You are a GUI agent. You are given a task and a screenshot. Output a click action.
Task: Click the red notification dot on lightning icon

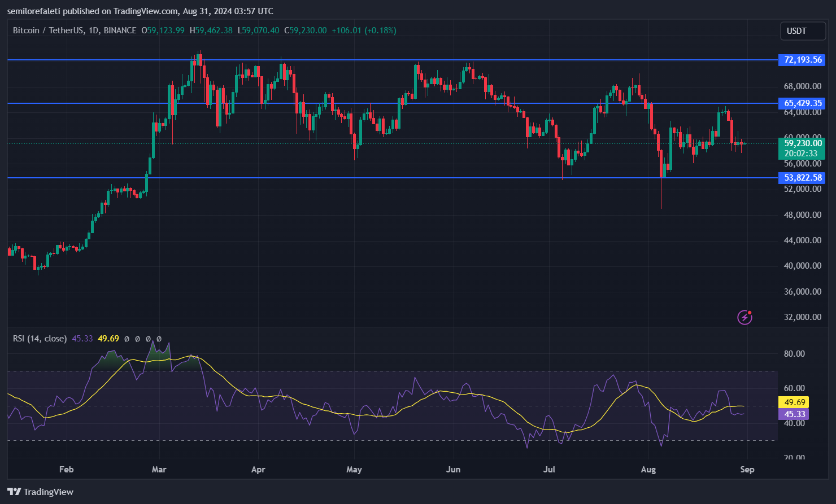pos(751,313)
